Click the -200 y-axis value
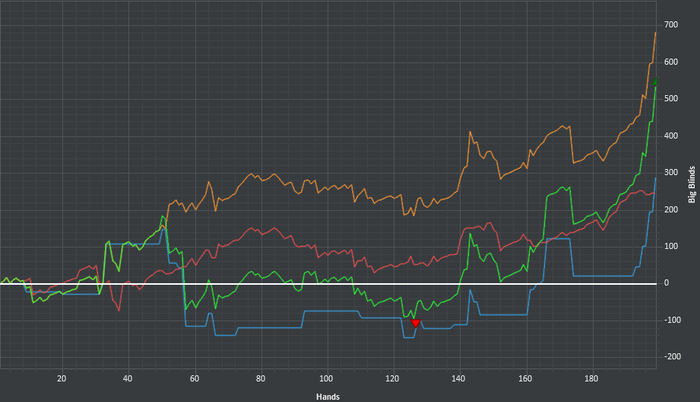Image resolution: width=700 pixels, height=402 pixels. [x=672, y=356]
